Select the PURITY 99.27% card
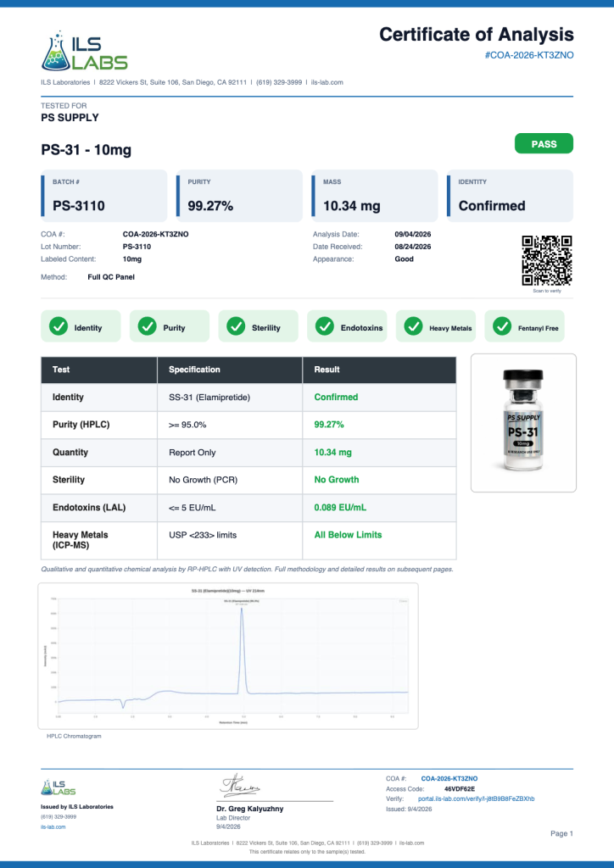 pos(239,196)
